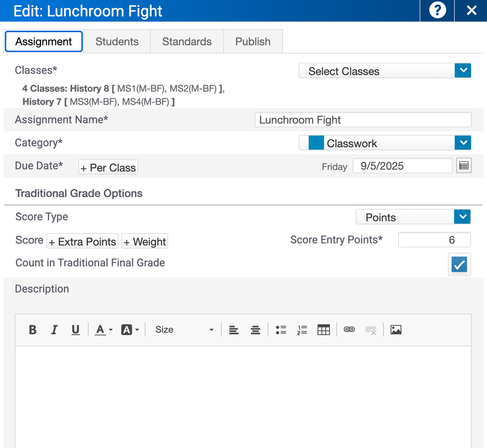Image resolution: width=487 pixels, height=448 pixels.
Task: Insert a numbered list in description
Action: point(302,330)
